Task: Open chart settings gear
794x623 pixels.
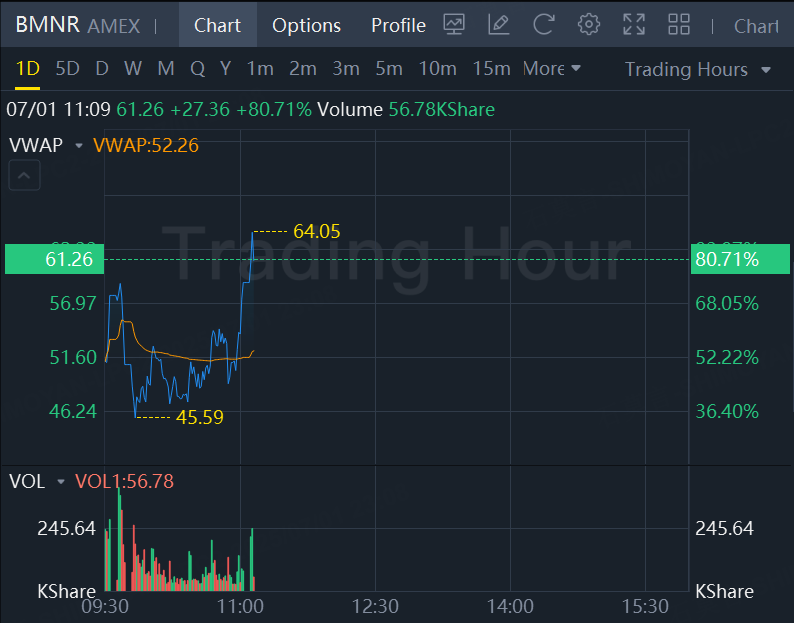Action: [589, 25]
